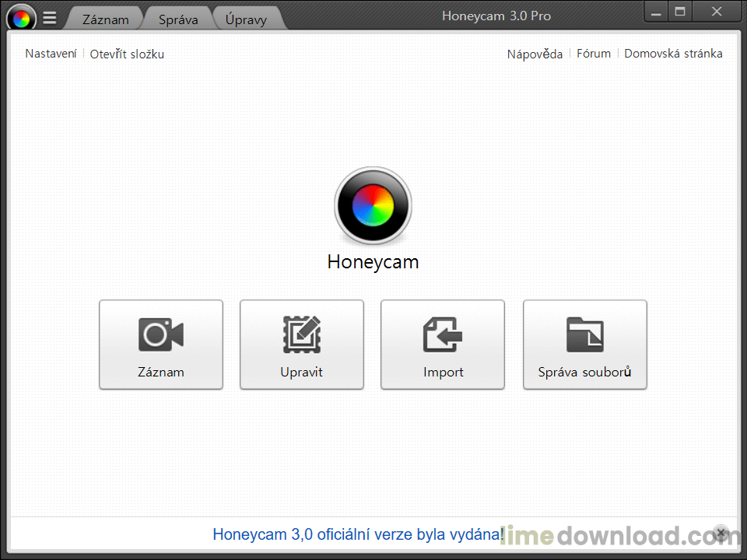747x560 pixels.
Task: Go to Domovská stránka
Action: 673,54
